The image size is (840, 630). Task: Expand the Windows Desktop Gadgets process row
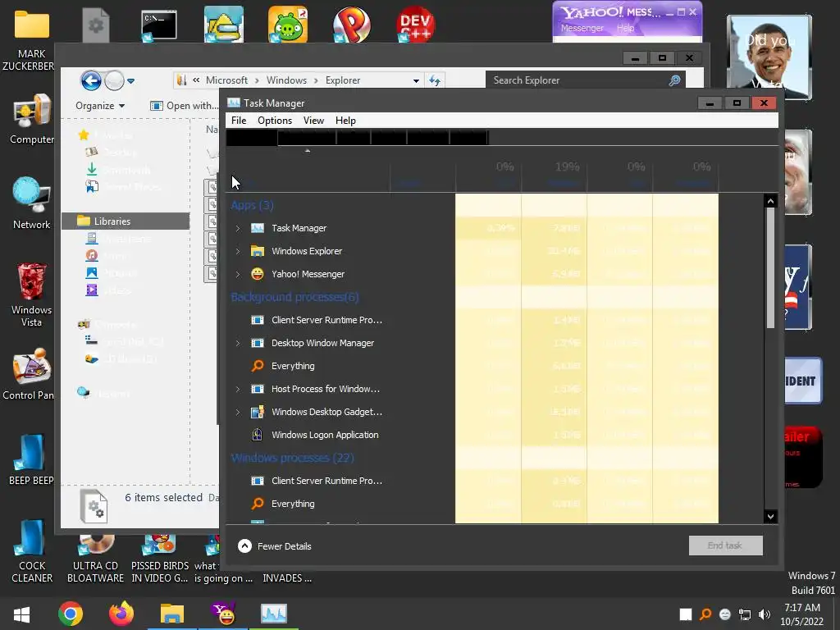(x=238, y=412)
